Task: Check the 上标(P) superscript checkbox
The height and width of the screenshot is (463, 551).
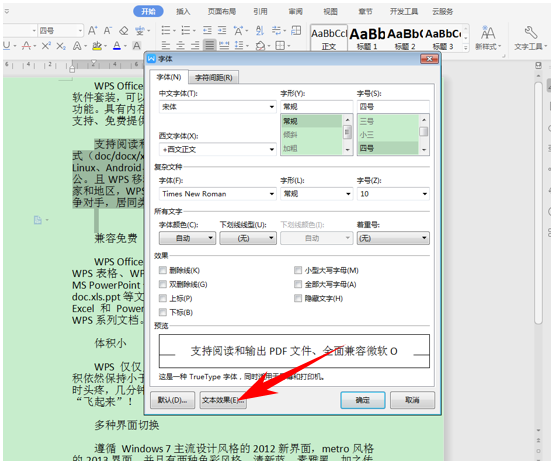Action: pyautogui.click(x=163, y=298)
